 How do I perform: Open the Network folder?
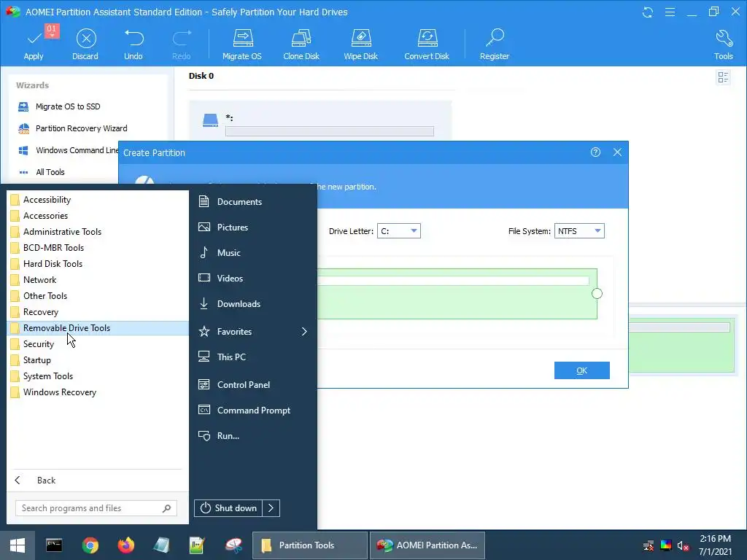point(98,280)
